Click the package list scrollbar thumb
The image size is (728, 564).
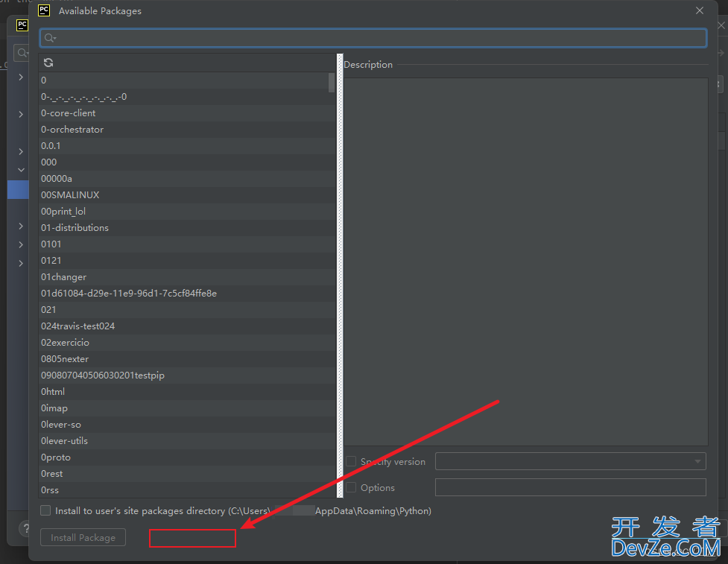[332, 83]
